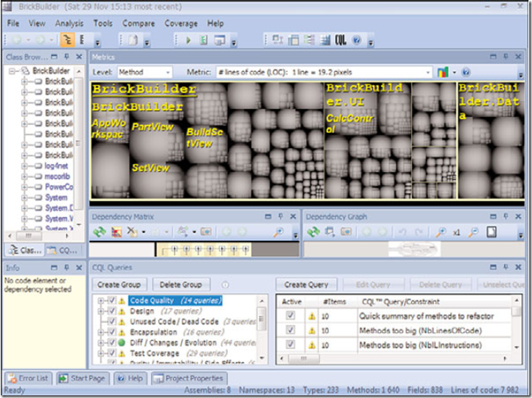
Task: Click the CQL editor toolbar icon
Action: (341, 40)
